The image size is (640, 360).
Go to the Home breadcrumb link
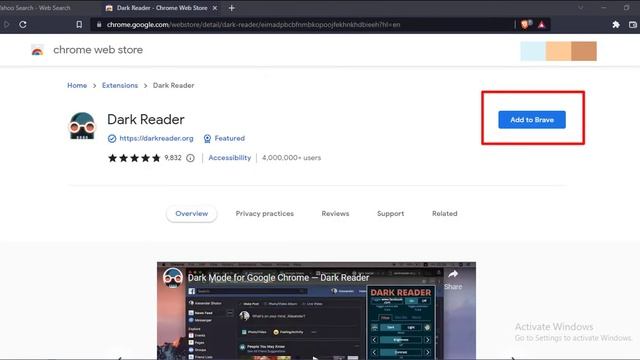coord(77,85)
